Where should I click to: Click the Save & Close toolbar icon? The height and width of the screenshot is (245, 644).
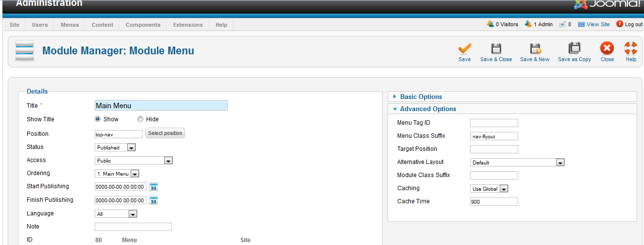496,49
